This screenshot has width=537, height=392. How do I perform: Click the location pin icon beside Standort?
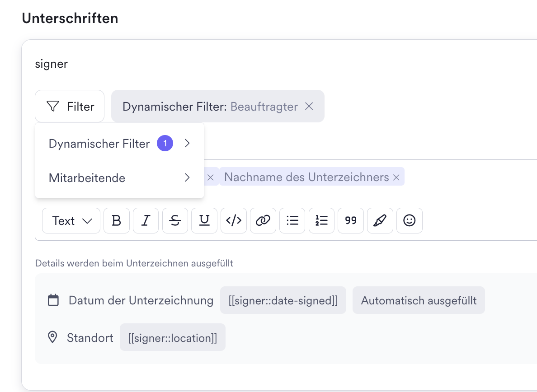pyautogui.click(x=52, y=337)
